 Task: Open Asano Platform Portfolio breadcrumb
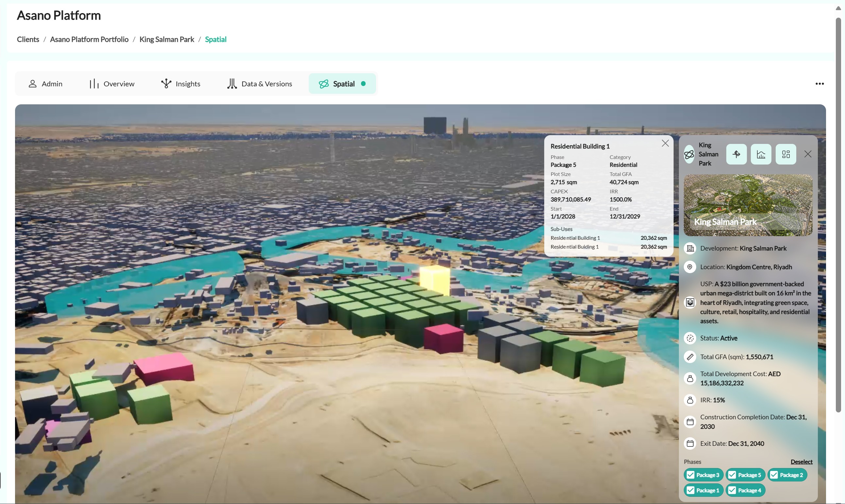point(89,39)
